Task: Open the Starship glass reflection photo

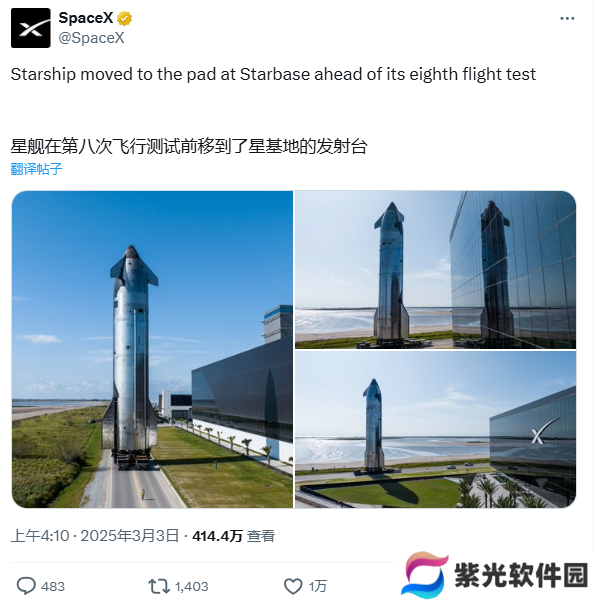Action: coord(436,269)
